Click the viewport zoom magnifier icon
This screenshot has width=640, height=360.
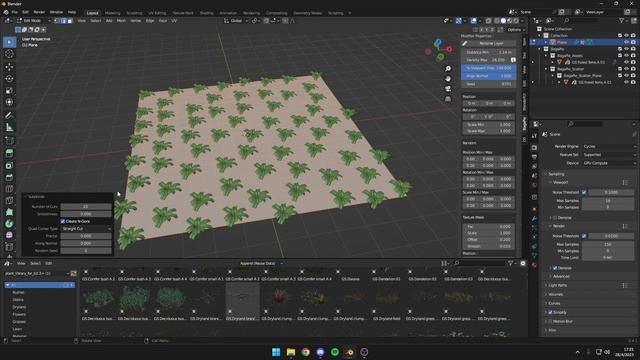tap(448, 69)
